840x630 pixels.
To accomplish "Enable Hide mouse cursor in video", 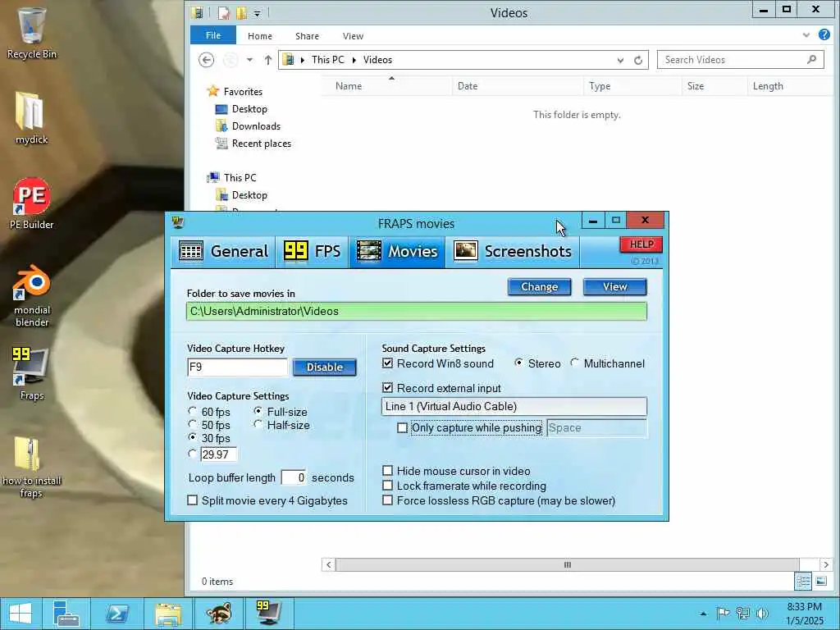I will pyautogui.click(x=388, y=470).
